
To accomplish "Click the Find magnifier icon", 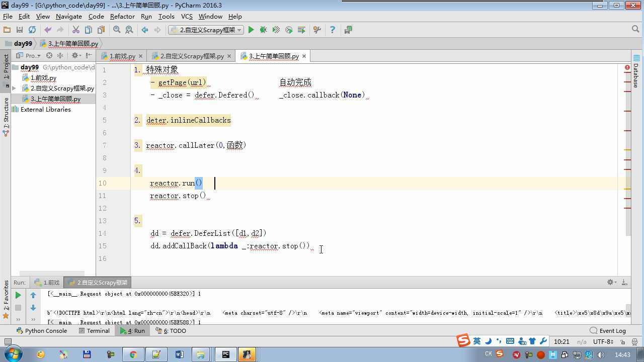I will 117,30.
